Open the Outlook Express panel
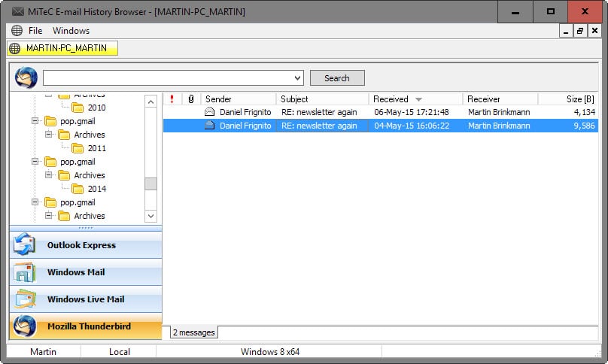Screen dimensions: 608x364 (86, 245)
